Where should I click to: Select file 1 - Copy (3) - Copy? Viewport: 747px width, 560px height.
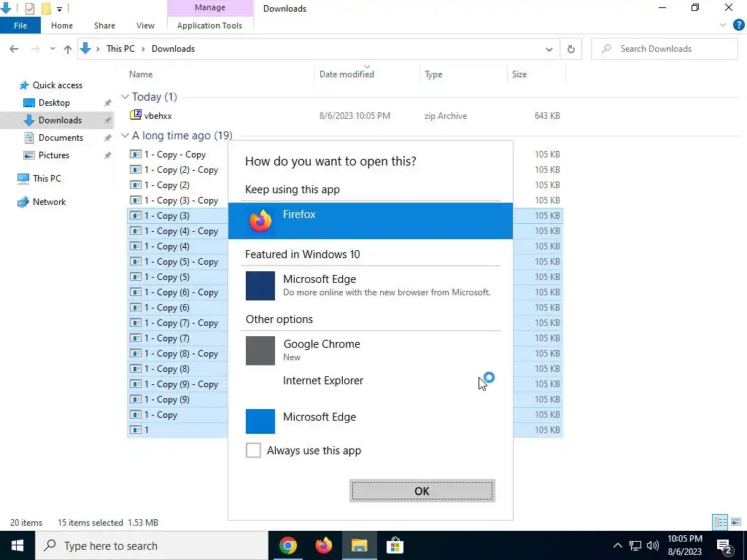coord(181,201)
